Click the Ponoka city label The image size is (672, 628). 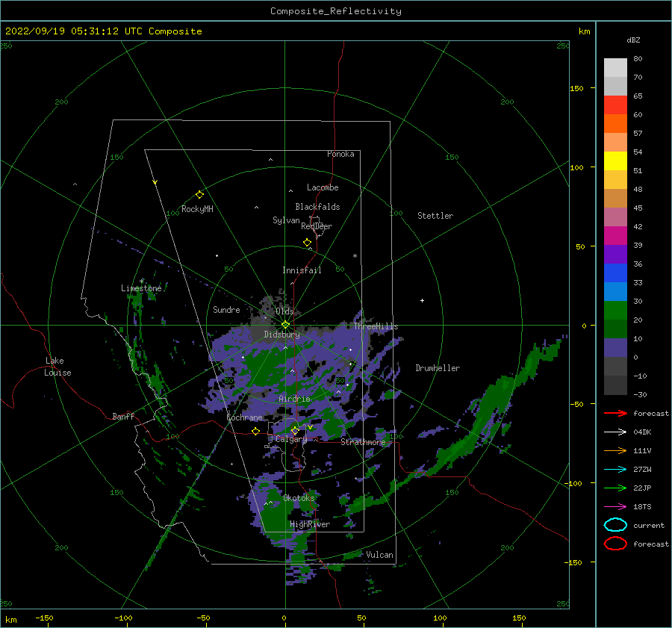click(340, 154)
